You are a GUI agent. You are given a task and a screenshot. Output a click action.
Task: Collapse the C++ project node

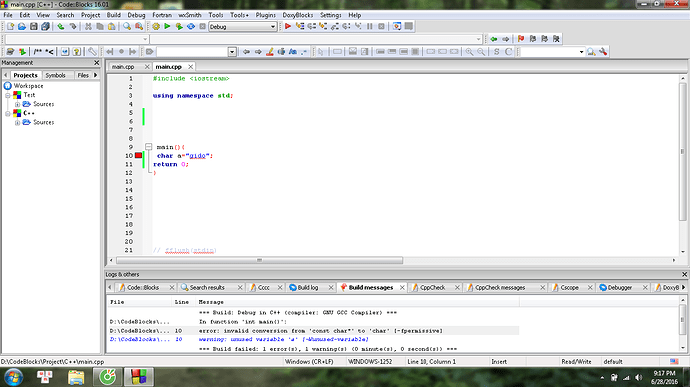[x=8, y=114]
